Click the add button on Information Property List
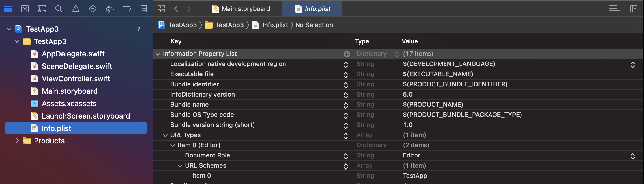Viewport: 644px width, 184px height. [347, 54]
